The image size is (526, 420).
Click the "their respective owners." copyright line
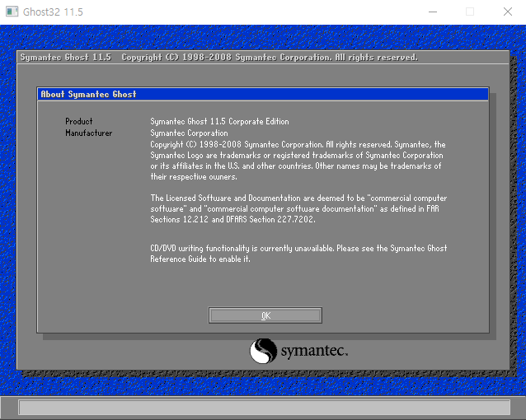(194, 177)
